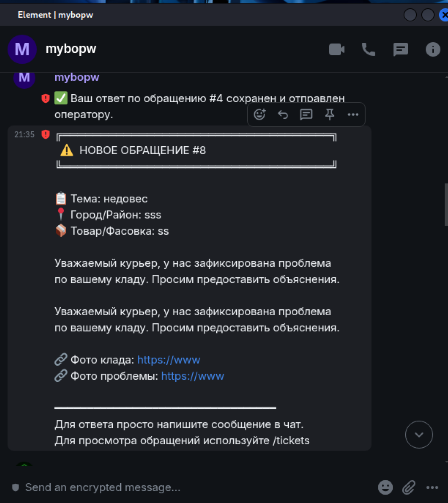Start a video call with mybopw
448x503 pixels.
[337, 49]
